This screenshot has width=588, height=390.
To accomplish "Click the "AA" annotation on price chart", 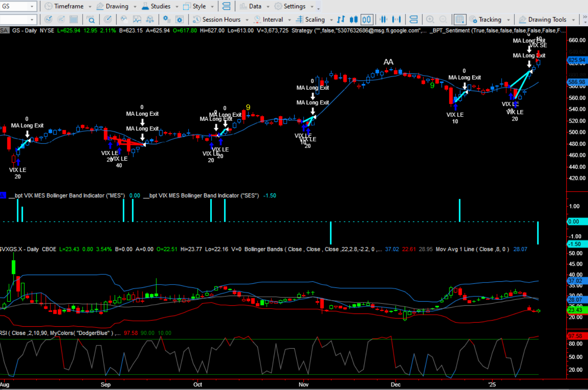I will (388, 62).
